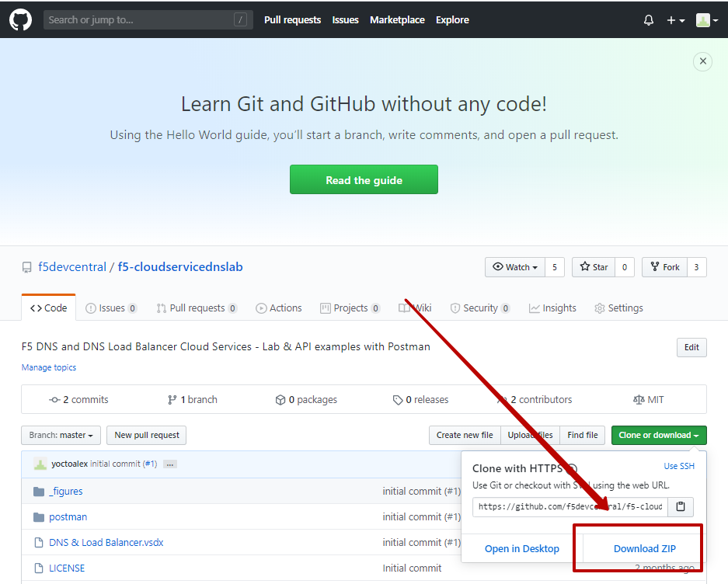Expand commit details ellipsis button

pos(170,464)
